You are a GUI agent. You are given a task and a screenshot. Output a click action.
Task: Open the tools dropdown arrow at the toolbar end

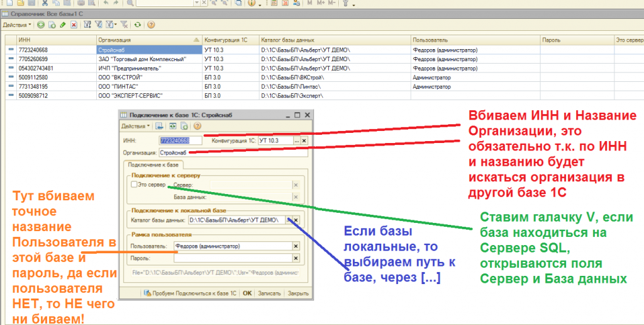tap(353, 4)
